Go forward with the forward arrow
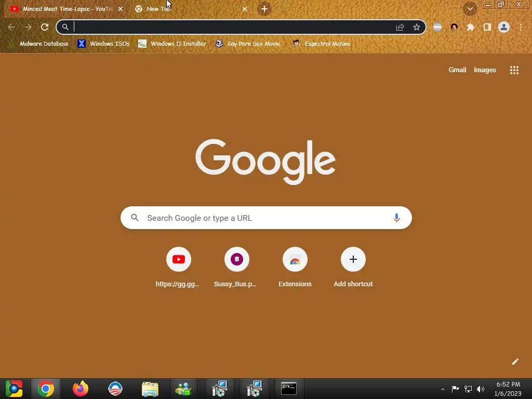The width and height of the screenshot is (532, 399). 28,27
